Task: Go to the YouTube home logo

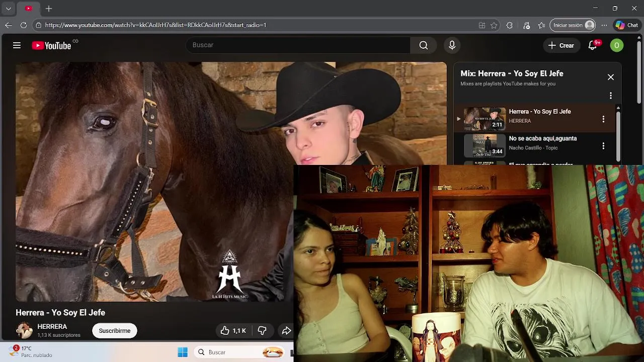Action: (x=51, y=45)
